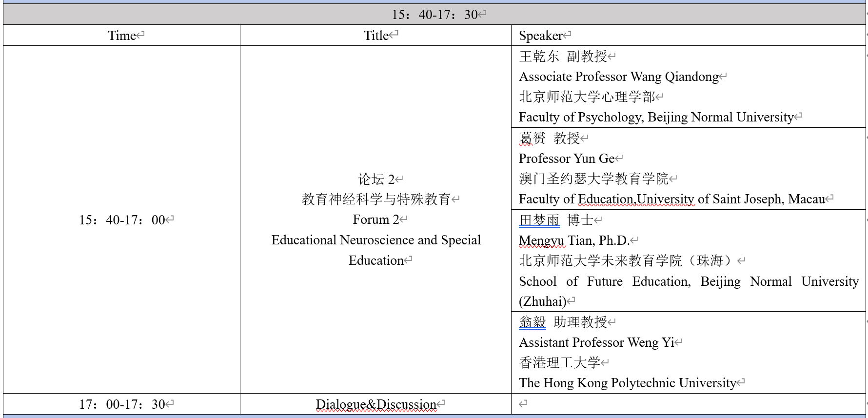Click Faculty of Psychology, Beijing Normal University text

pos(656,118)
